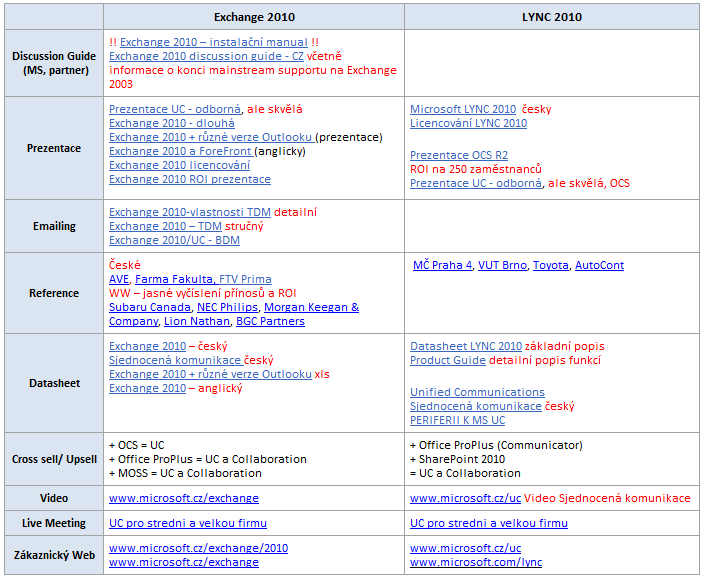Open the Product Guide link
This screenshot has width=703, height=580.
point(448,360)
